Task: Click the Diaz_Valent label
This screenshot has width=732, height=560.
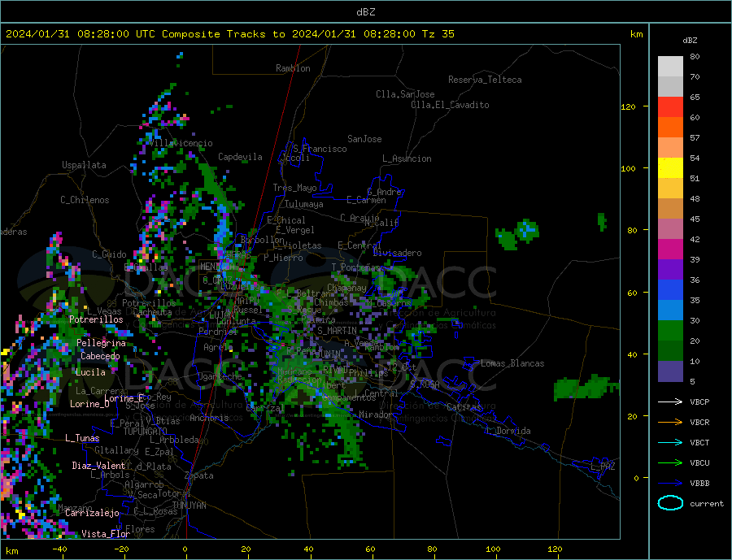Action: click(98, 466)
